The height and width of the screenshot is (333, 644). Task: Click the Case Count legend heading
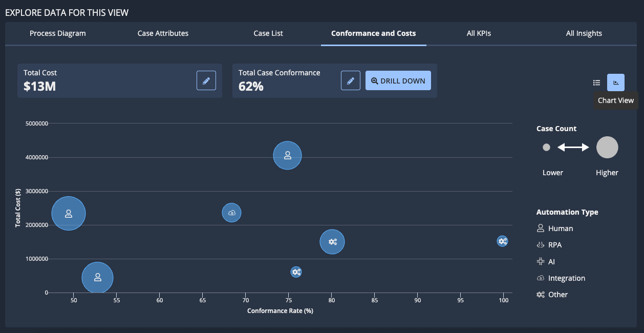(x=556, y=129)
